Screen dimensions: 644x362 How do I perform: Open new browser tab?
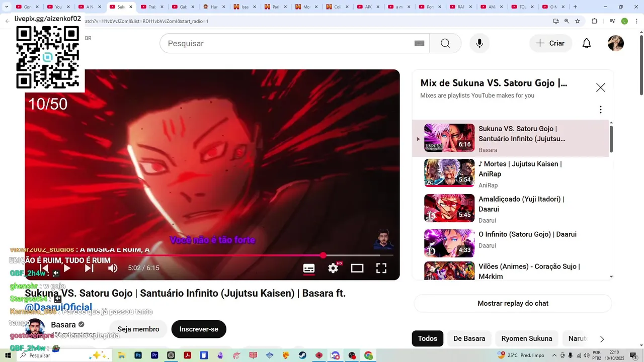click(x=575, y=7)
